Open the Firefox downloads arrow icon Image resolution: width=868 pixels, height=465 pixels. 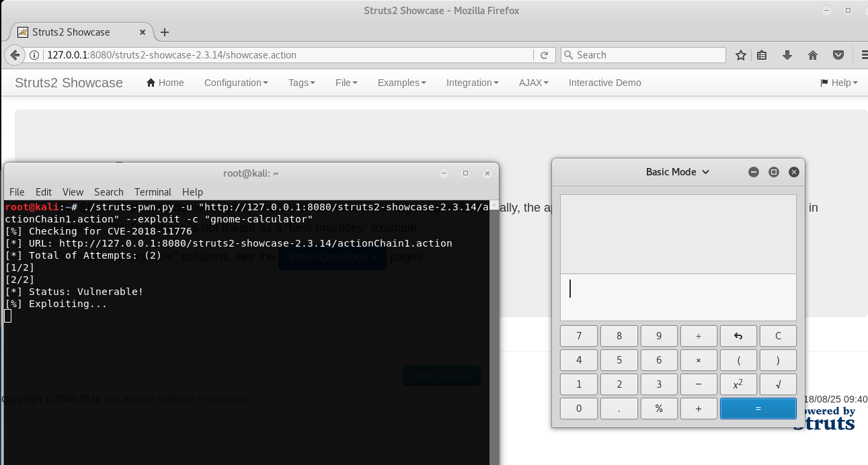(x=787, y=55)
